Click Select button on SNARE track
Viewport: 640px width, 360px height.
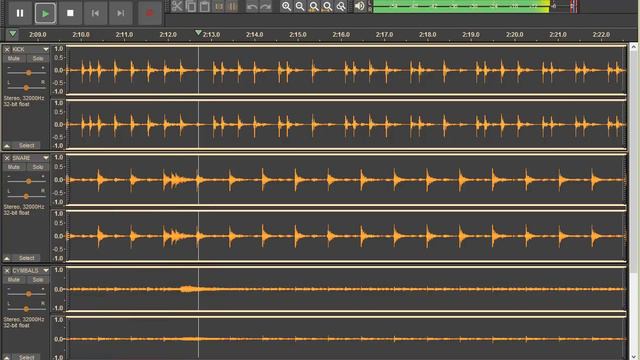(x=27, y=258)
